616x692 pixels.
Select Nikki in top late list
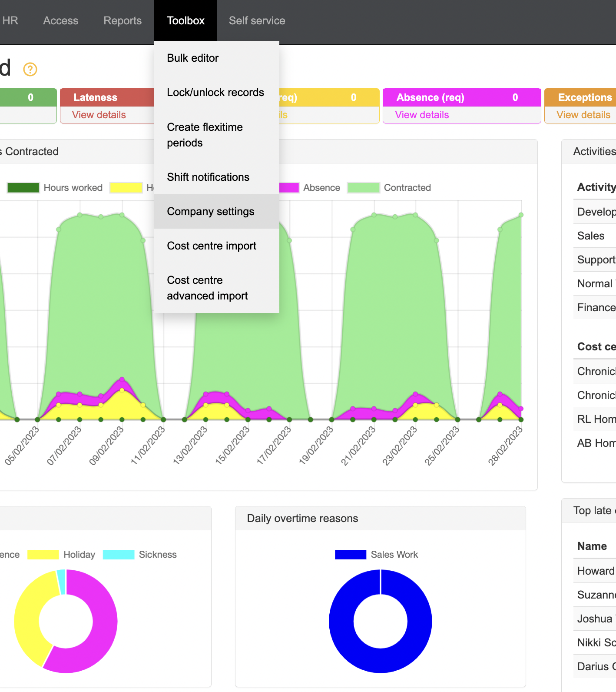coord(595,642)
